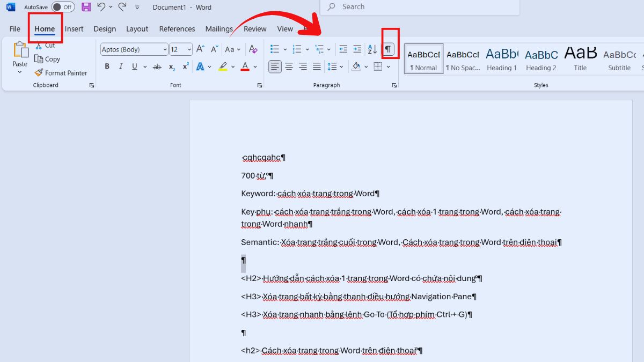The width and height of the screenshot is (644, 362).
Task: Open the font name combo box
Action: (x=134, y=49)
